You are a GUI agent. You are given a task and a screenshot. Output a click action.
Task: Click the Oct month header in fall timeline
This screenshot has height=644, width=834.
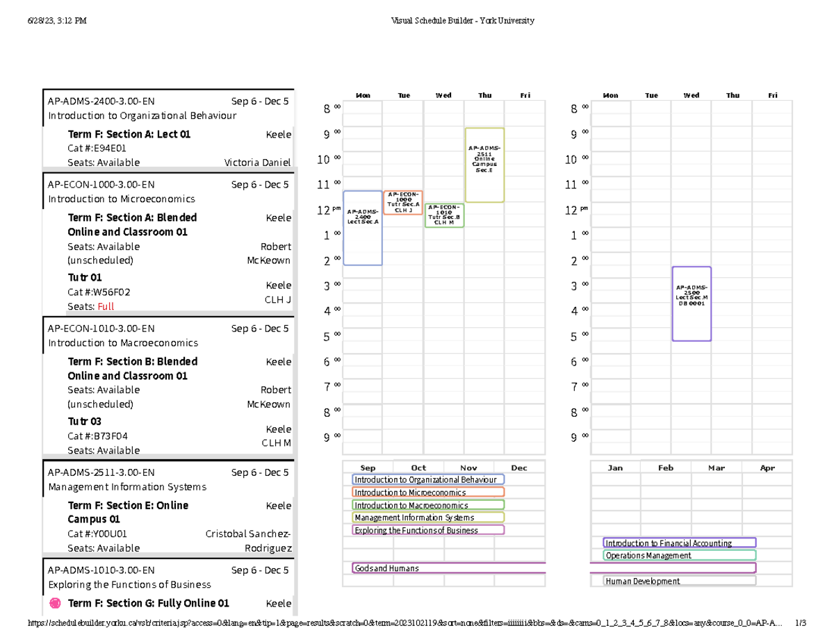418,468
